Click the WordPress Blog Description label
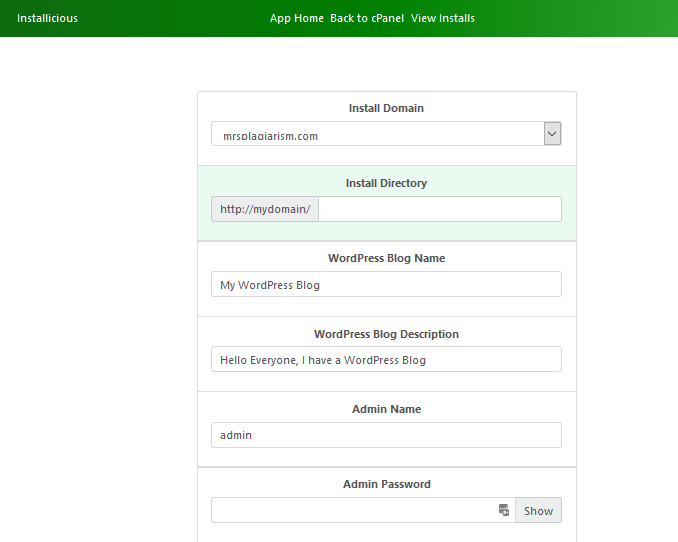 coord(386,334)
